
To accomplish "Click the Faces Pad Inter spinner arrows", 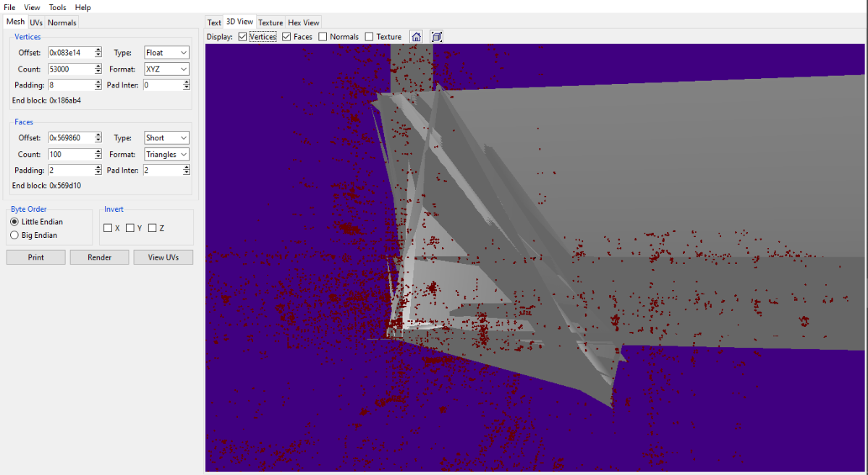I will coord(187,170).
